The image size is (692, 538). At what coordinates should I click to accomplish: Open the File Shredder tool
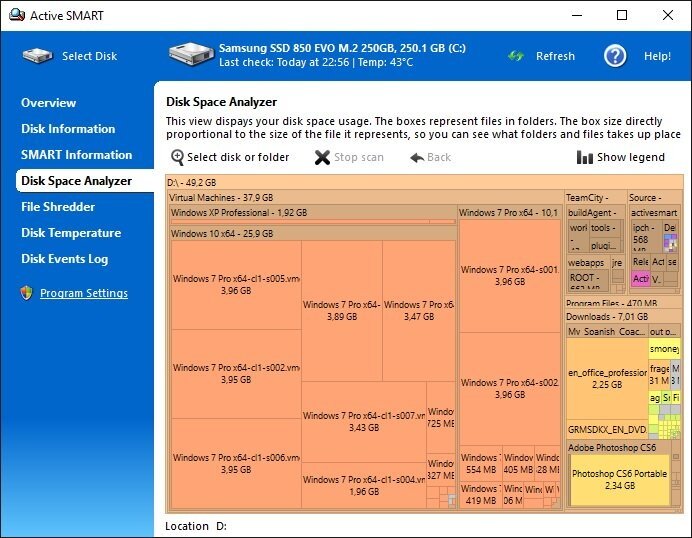pyautogui.click(x=58, y=207)
